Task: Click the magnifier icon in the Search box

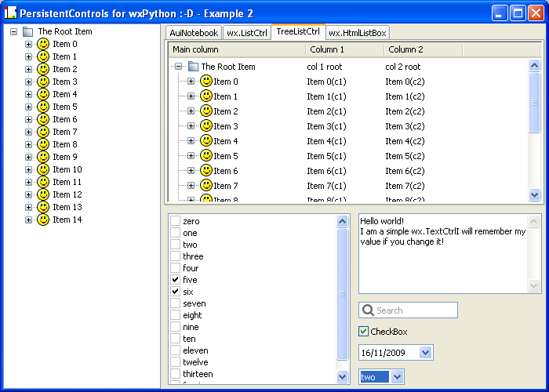Action: (x=368, y=310)
